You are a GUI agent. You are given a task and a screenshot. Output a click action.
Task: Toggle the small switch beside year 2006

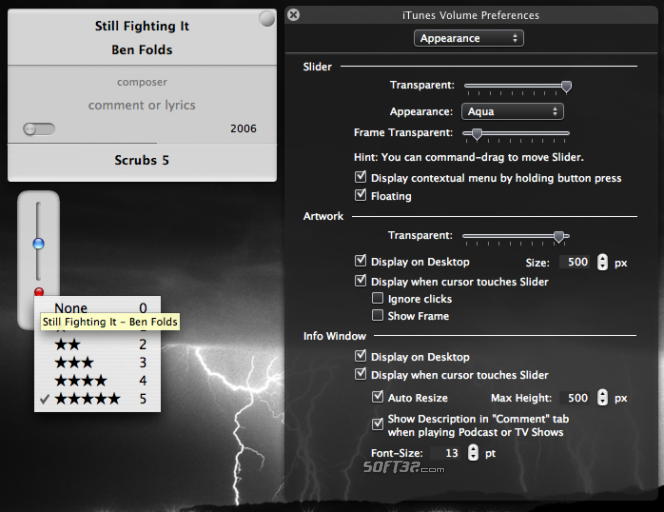[39, 129]
